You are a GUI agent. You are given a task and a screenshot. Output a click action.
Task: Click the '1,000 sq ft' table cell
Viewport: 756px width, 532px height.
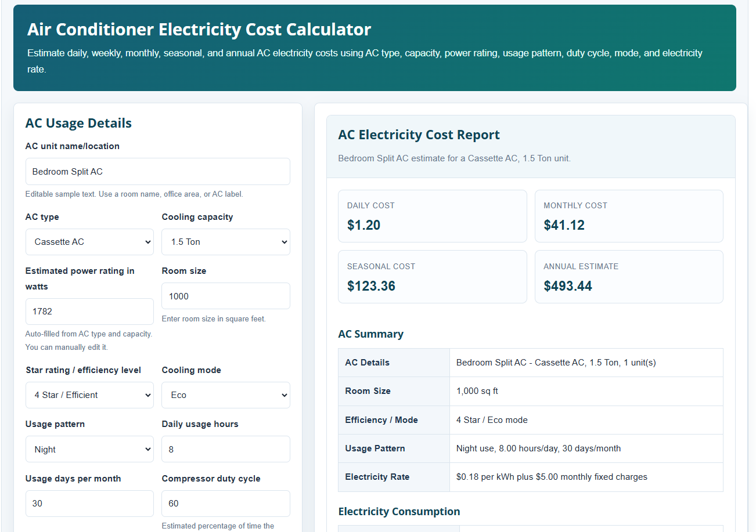coord(586,391)
